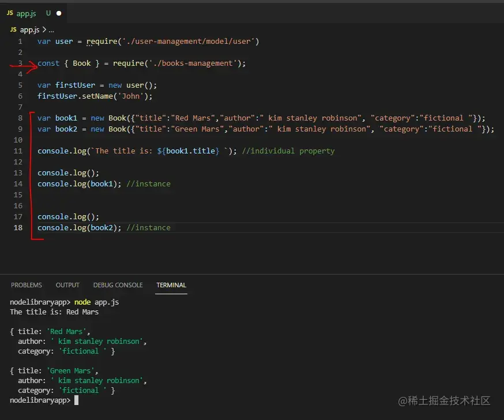This screenshot has width=504, height=420.
Task: Click the firstUser.setName('John') statement
Action: [95, 96]
